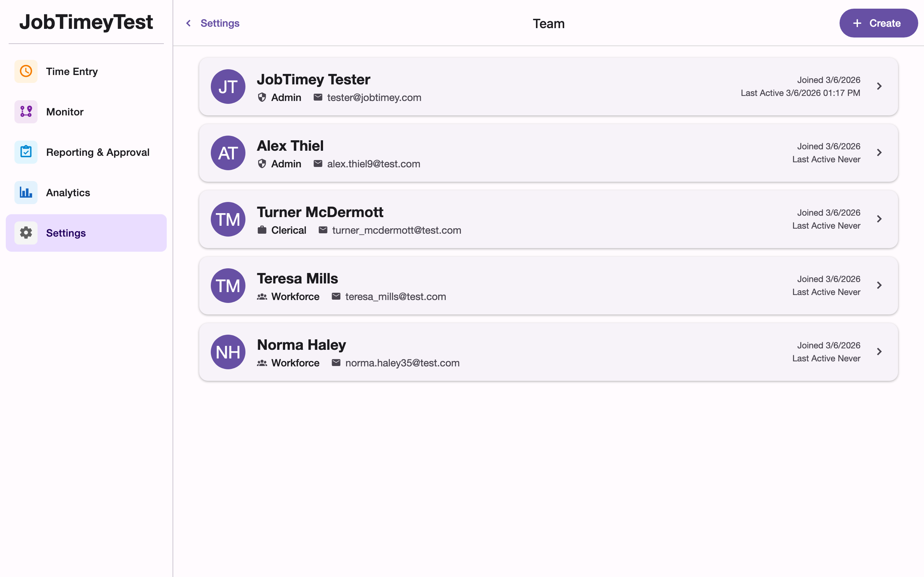Viewport: 924px width, 577px height.
Task: Click the Create button
Action: tap(879, 23)
